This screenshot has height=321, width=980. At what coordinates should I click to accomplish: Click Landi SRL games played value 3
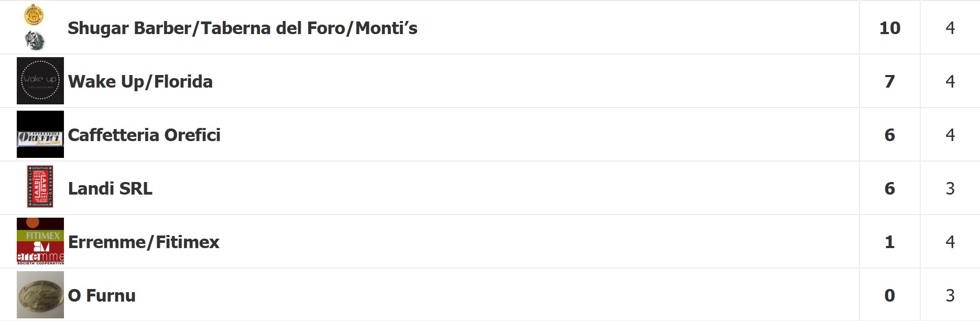pos(950,188)
